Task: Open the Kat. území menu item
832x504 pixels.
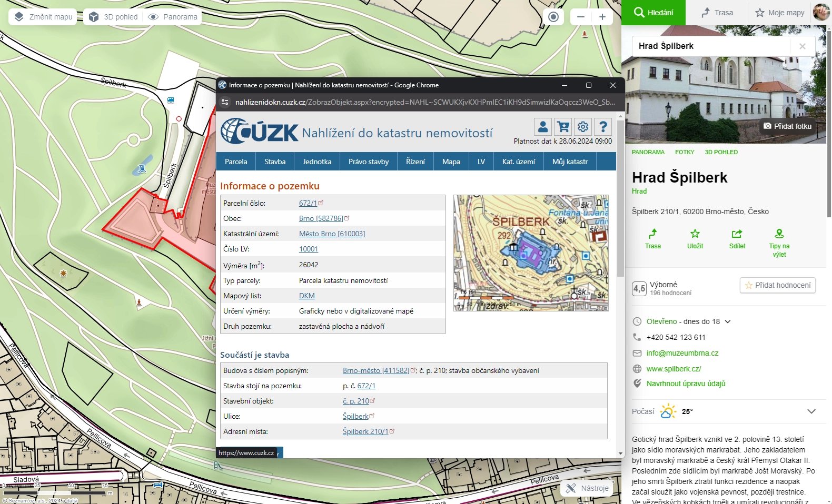Action: (518, 162)
